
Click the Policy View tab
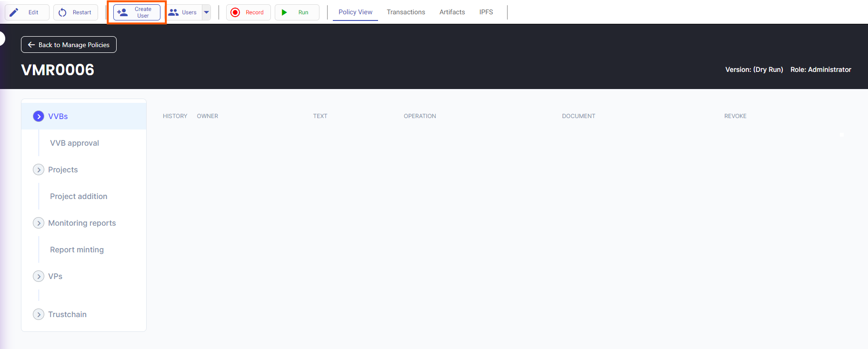tap(355, 12)
